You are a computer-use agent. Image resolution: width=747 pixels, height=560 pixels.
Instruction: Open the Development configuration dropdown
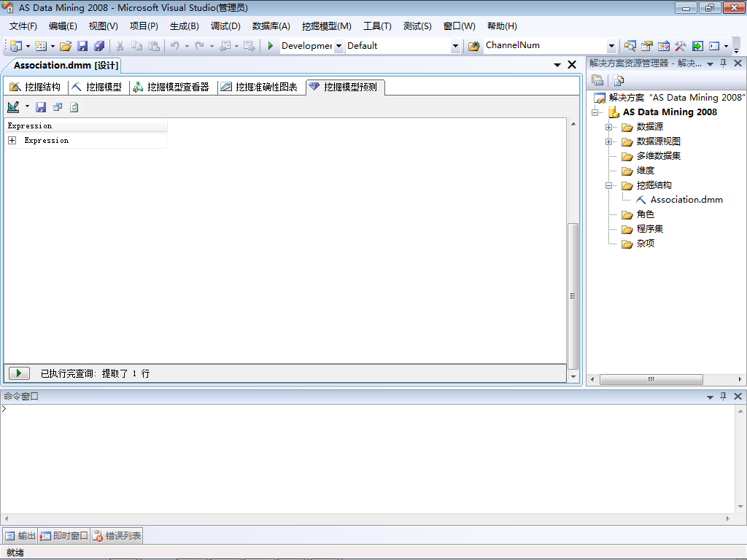tap(338, 46)
